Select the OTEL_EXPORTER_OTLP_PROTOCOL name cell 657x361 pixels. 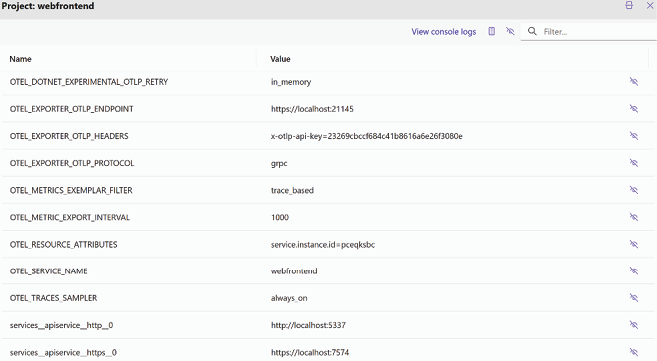[72, 163]
